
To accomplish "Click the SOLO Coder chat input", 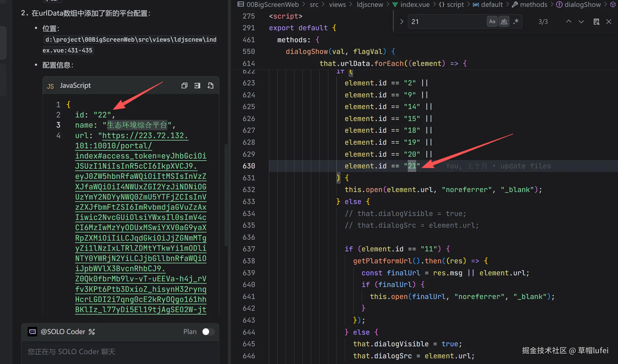I will point(120,352).
